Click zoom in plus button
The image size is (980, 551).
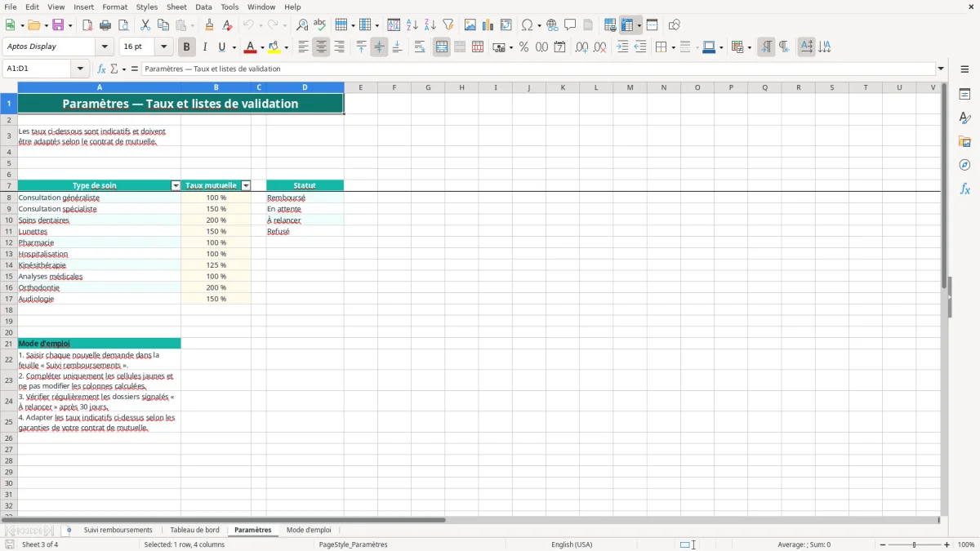pyautogui.click(x=947, y=544)
